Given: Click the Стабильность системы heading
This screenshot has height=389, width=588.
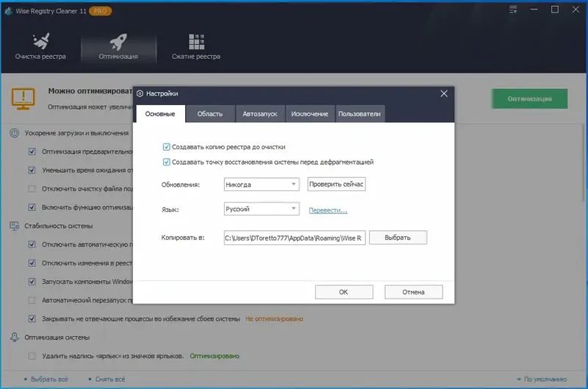Looking at the screenshot, I should pos(59,226).
